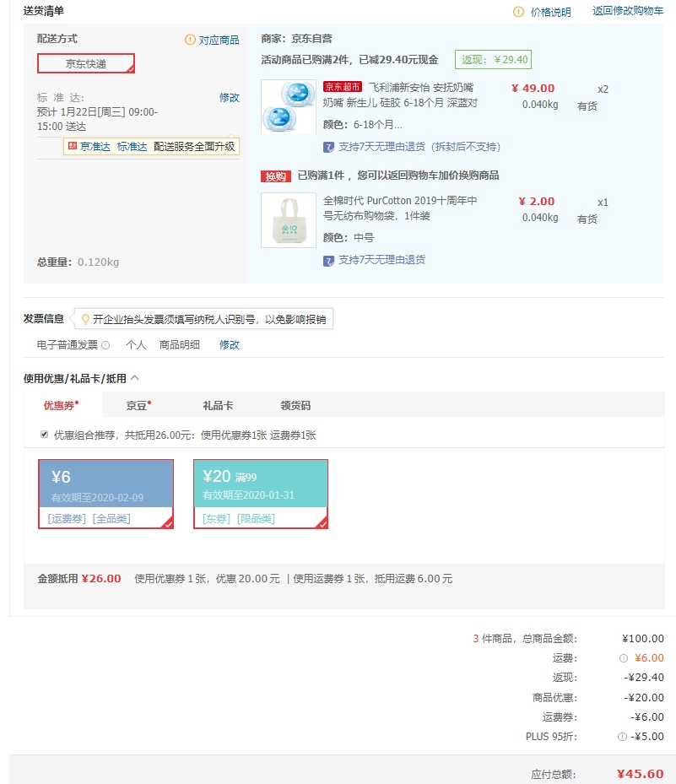Click the 京准达 tooltip icon
The height and width of the screenshot is (784, 676).
click(x=73, y=145)
